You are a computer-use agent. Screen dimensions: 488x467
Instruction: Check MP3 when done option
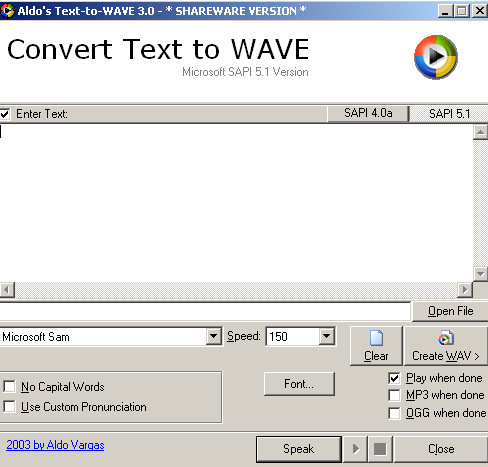[x=394, y=395]
